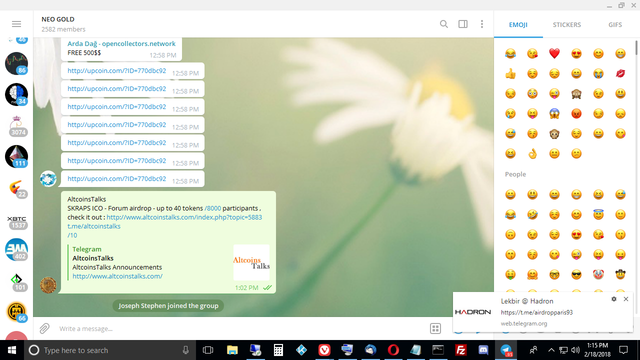Open the Opera browser taskbar icon
Viewport: 640px width, 360px height.
point(393,350)
